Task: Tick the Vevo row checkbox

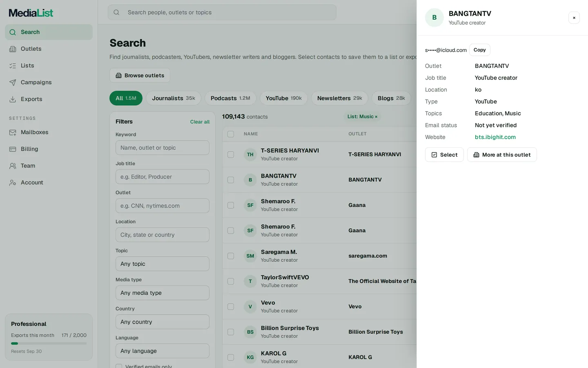Action: (x=231, y=307)
